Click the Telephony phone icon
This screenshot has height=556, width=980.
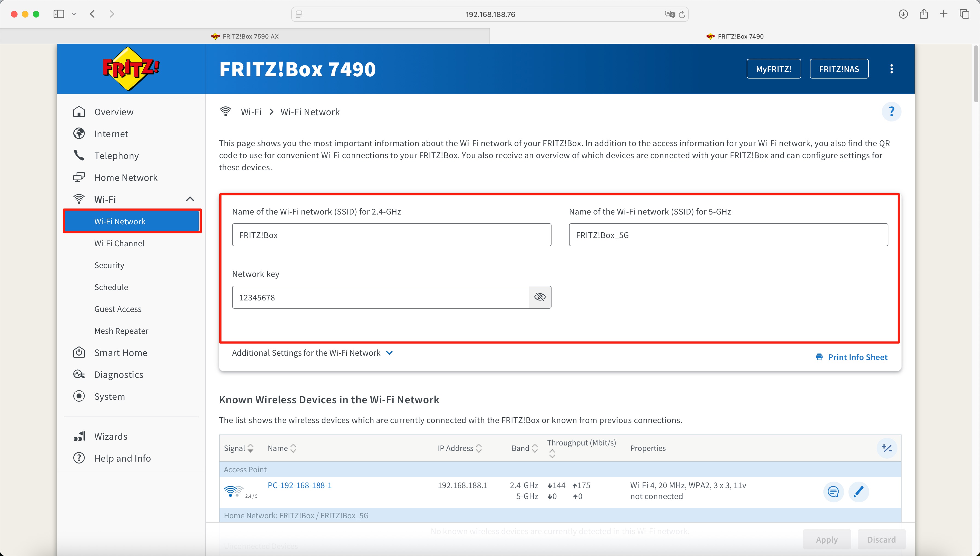79,155
